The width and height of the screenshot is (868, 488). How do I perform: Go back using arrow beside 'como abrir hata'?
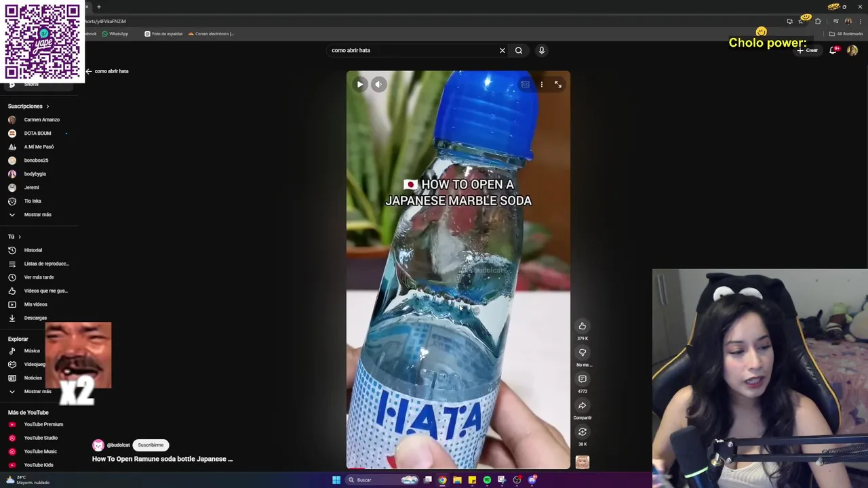pos(88,71)
